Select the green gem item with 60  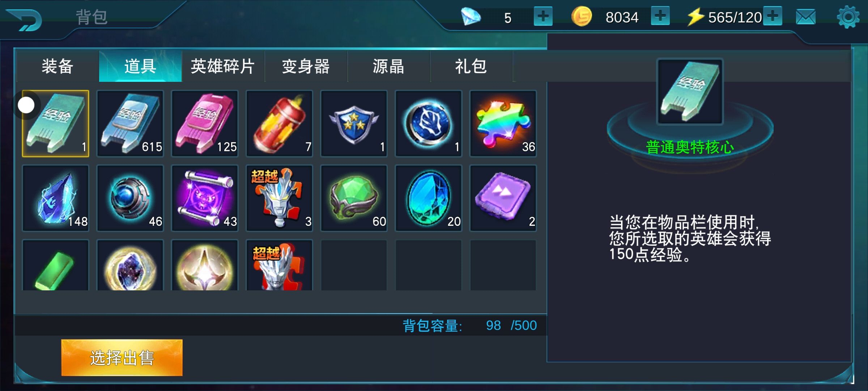354,198
